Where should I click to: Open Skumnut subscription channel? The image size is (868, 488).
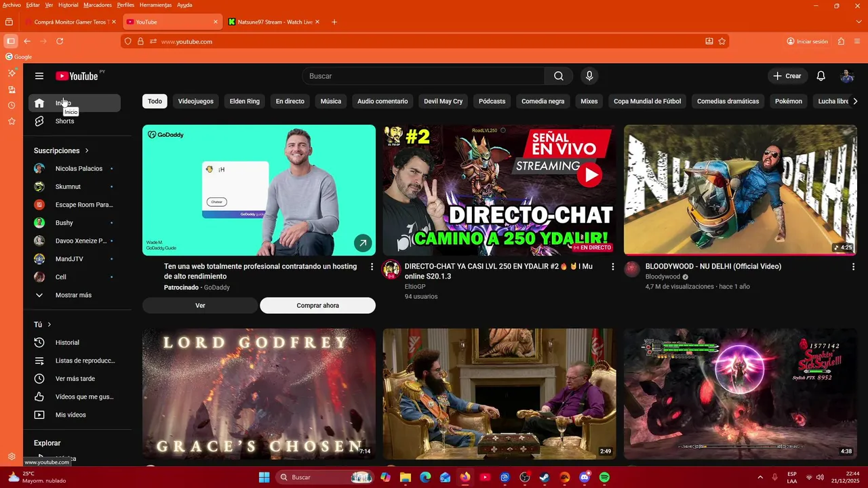(x=75, y=186)
